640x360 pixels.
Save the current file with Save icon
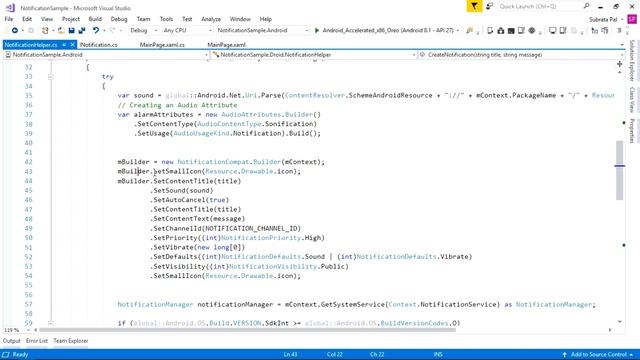(x=71, y=31)
